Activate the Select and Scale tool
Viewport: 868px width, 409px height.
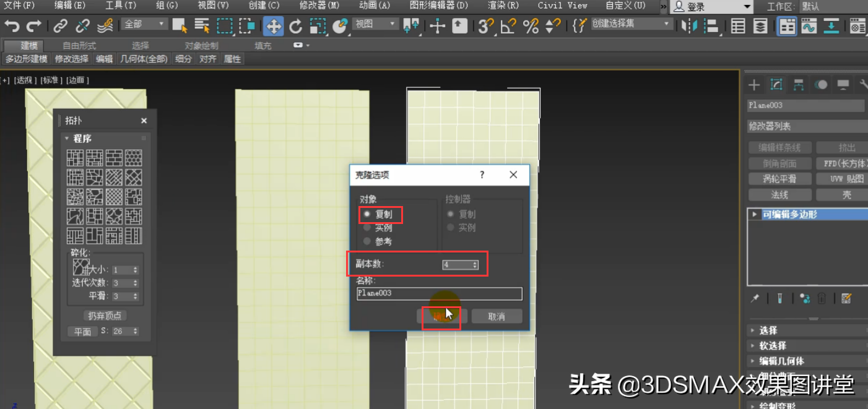point(318,26)
